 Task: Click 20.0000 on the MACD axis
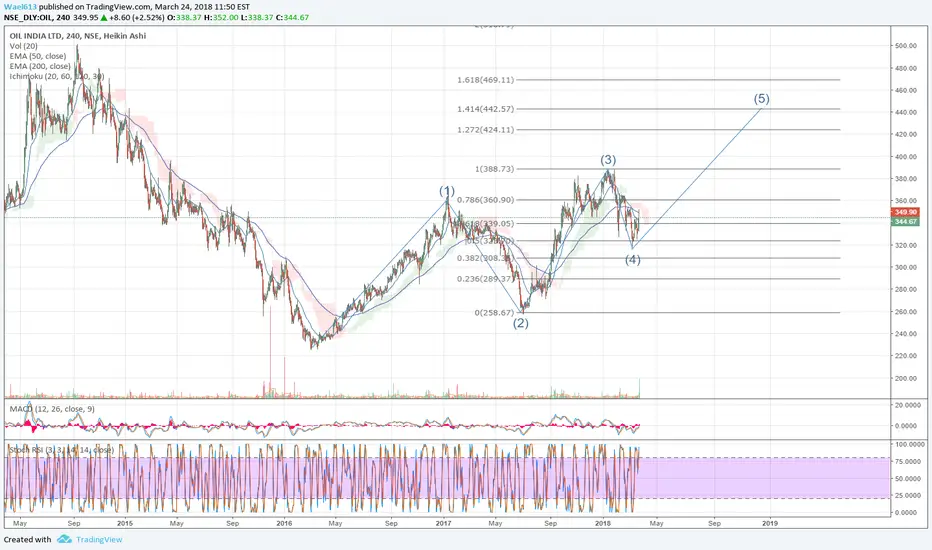908,405
